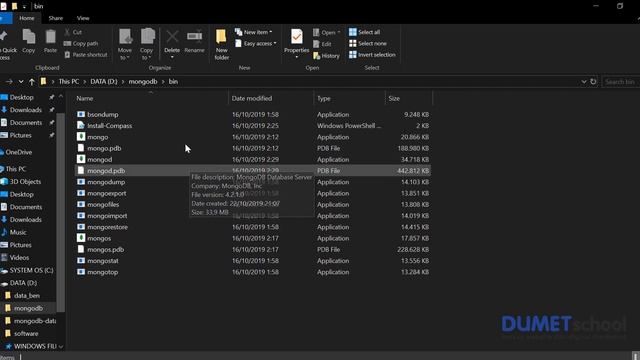The height and width of the screenshot is (360, 640).
Task: Select the mongos application file
Action: tap(253, 238)
